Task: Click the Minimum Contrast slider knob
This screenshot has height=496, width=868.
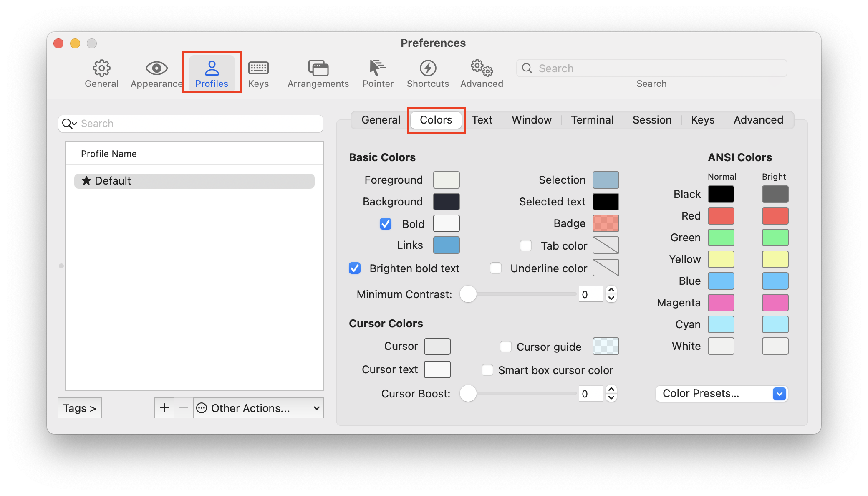Action: tap(468, 294)
